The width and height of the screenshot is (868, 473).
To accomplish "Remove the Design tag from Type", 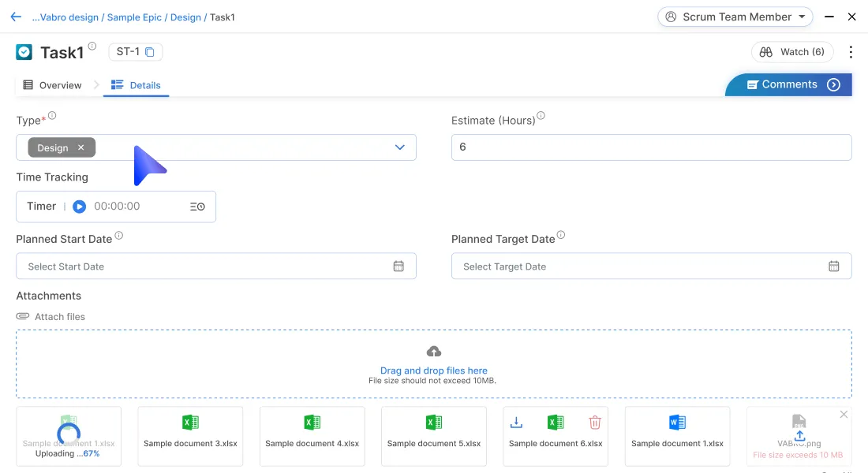I will pos(80,147).
